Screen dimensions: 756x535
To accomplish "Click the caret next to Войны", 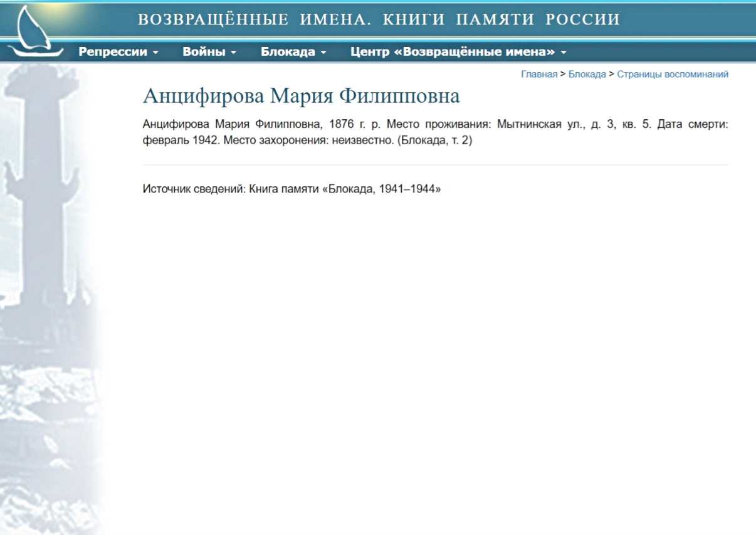I will tap(234, 53).
